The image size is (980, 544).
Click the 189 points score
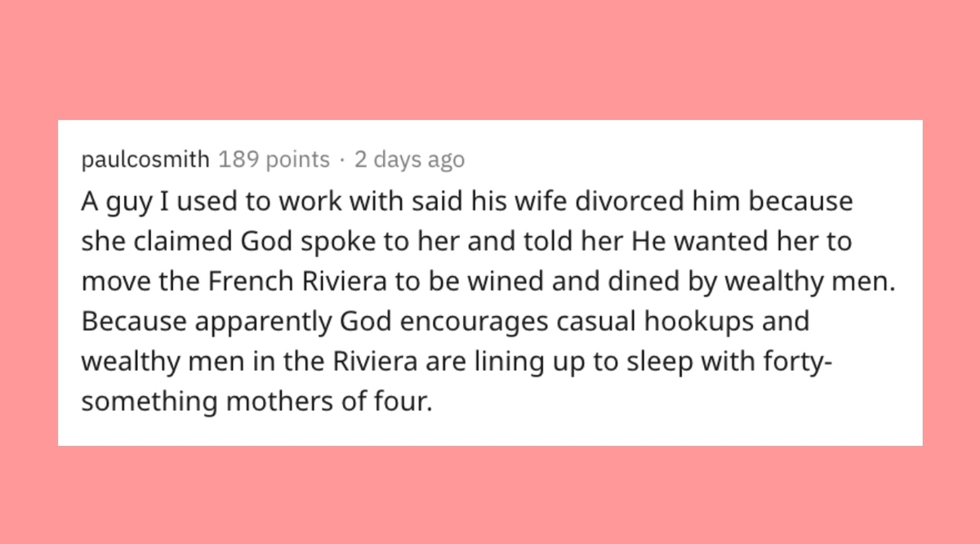[x=274, y=160]
